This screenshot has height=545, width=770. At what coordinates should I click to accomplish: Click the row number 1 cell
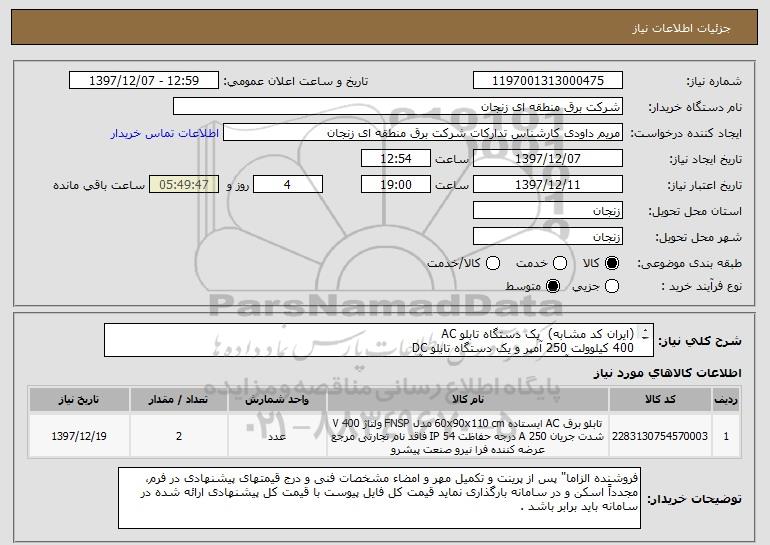[x=726, y=436]
